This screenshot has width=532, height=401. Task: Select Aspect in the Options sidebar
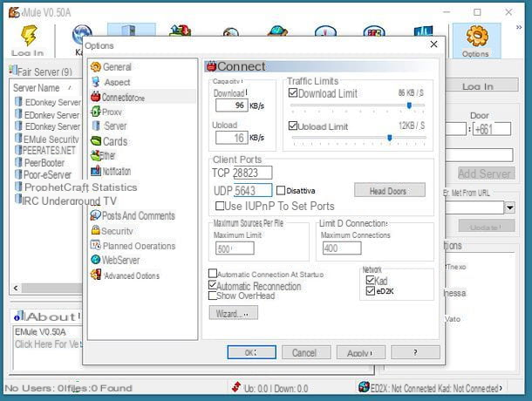(117, 82)
